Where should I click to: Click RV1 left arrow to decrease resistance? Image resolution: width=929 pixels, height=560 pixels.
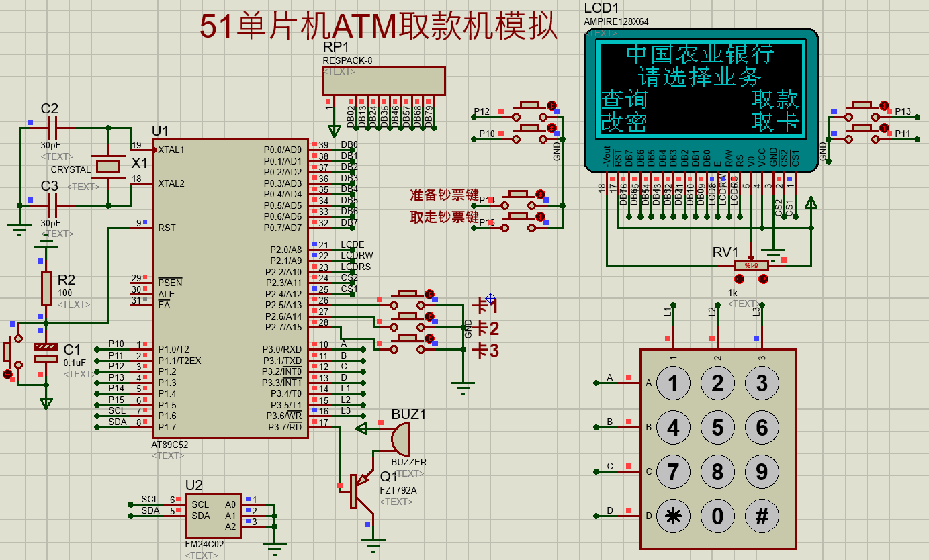(x=739, y=279)
